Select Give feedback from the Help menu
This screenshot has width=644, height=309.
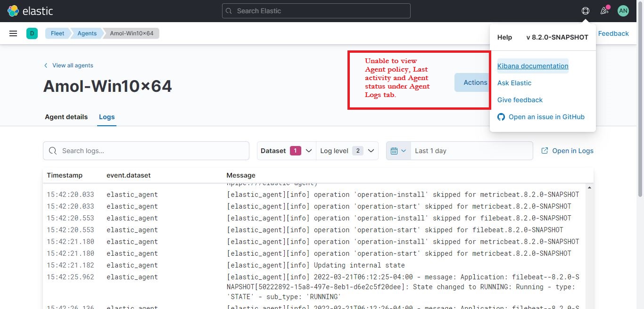click(520, 100)
